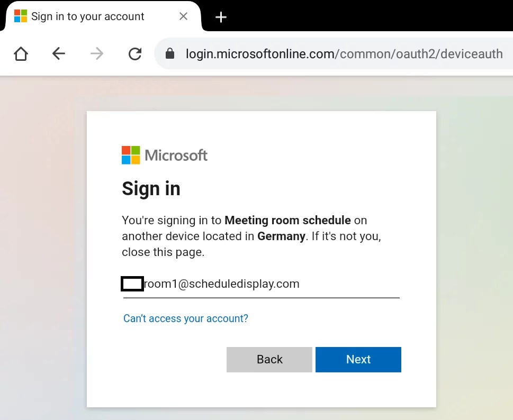Click the grayed-out forward arrow
The image size is (513, 420).
[96, 53]
